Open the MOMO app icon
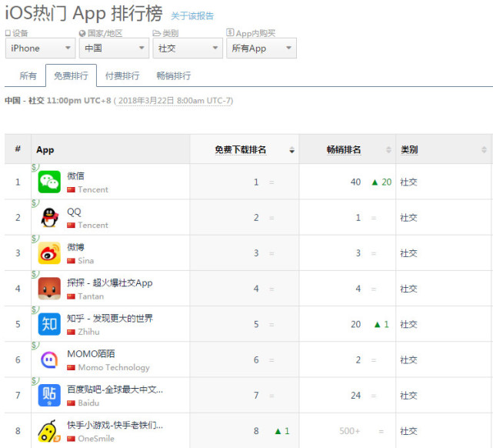 coord(49,359)
